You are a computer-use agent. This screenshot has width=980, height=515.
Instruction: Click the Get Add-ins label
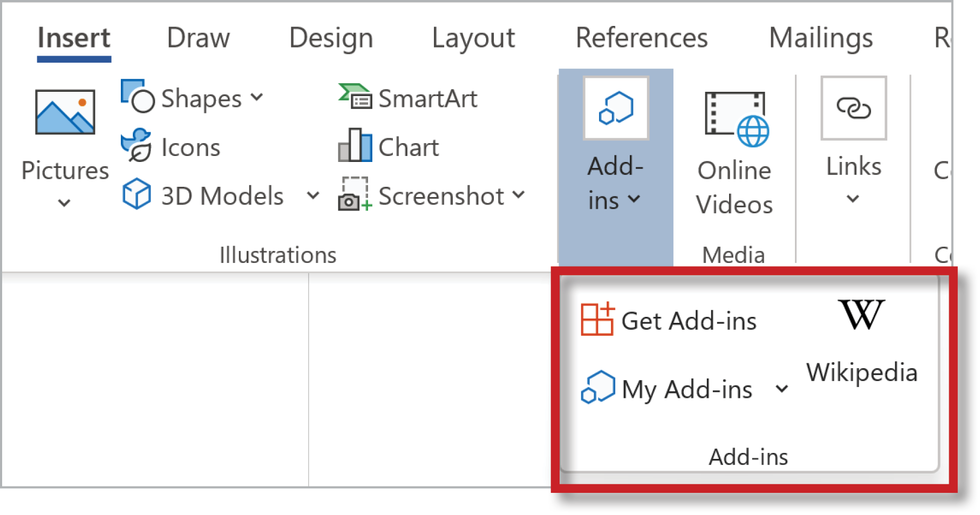pos(689,321)
